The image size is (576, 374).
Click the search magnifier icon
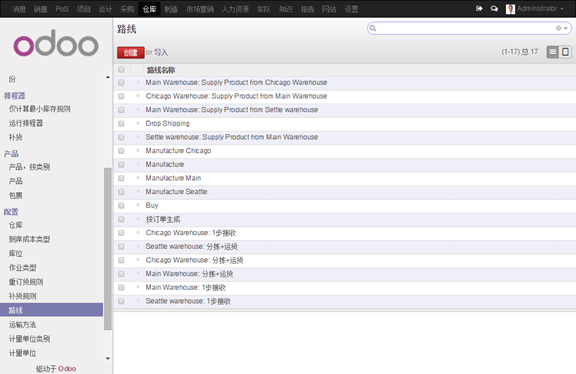(x=373, y=28)
